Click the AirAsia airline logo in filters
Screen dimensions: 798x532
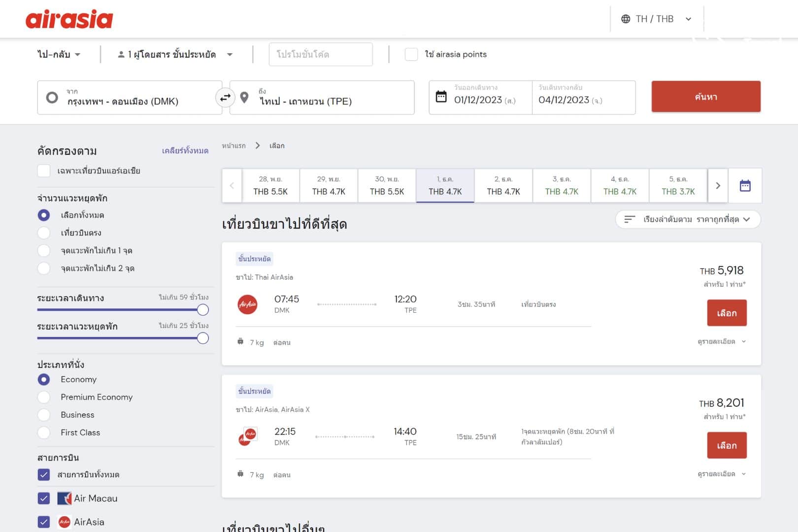[64, 522]
